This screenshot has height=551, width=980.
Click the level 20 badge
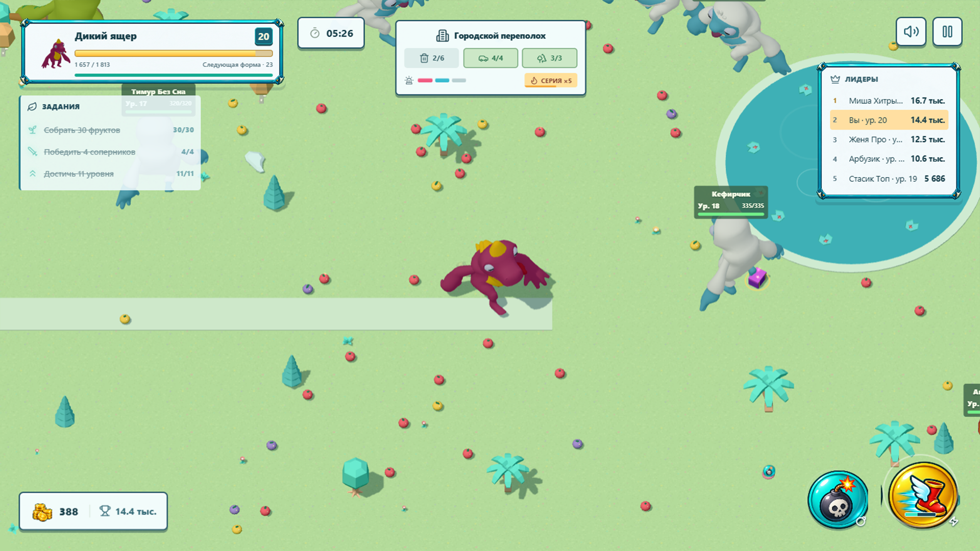[263, 36]
